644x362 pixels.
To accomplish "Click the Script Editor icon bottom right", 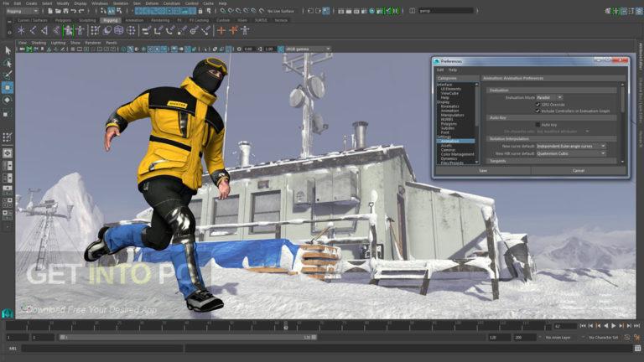I will click(636, 348).
